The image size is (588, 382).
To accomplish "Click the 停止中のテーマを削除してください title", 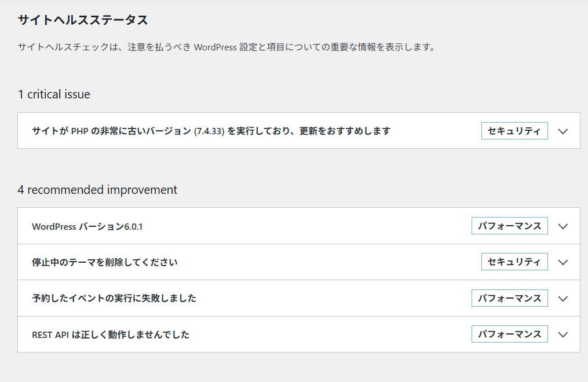I will 105,262.
